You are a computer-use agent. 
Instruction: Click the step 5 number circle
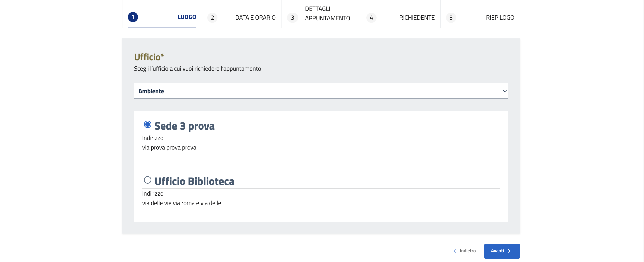(x=451, y=18)
